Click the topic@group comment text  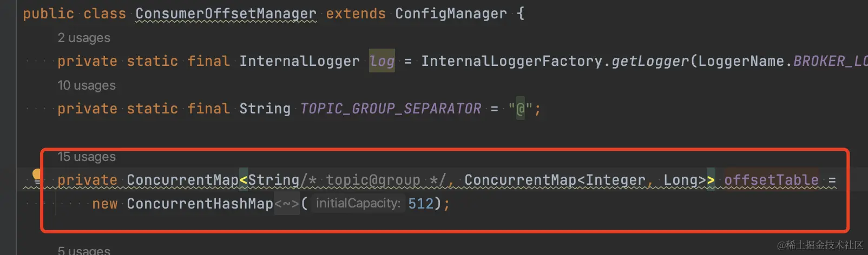[373, 180]
